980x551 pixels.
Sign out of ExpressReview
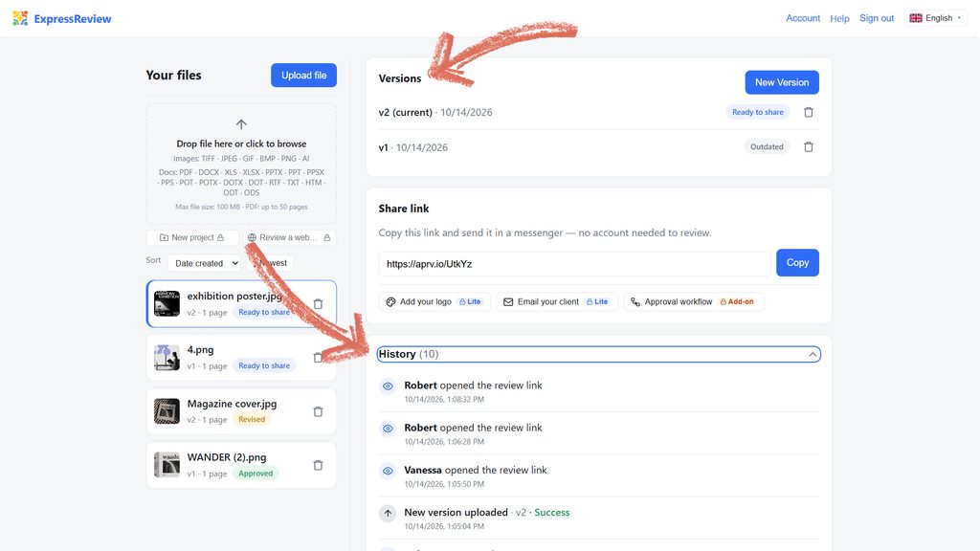(877, 18)
